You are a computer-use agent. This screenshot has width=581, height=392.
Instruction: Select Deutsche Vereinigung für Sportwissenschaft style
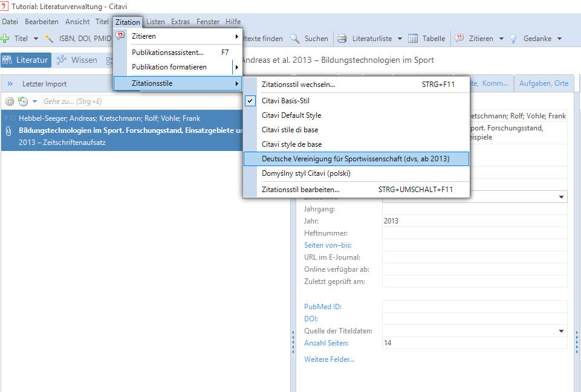click(356, 159)
